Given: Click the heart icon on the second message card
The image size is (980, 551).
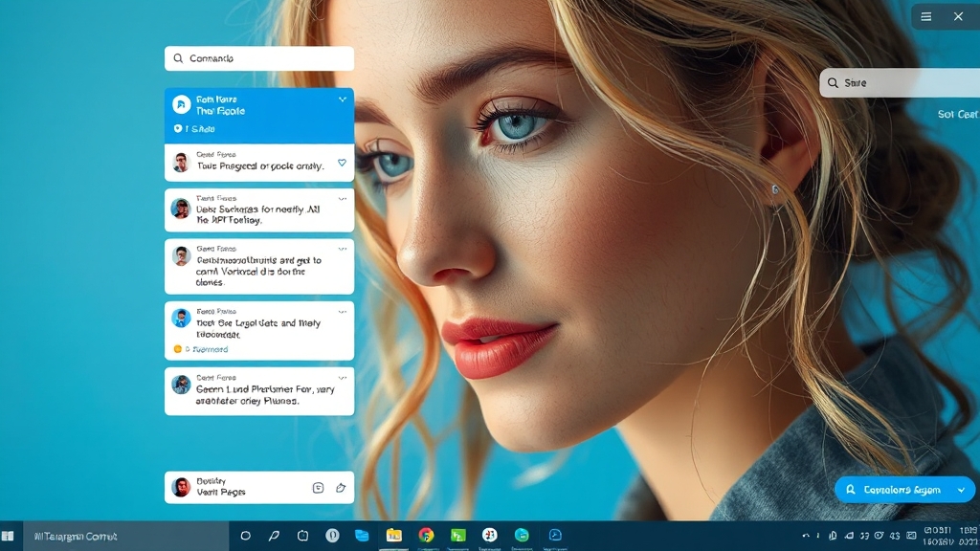Looking at the screenshot, I should 342,163.
